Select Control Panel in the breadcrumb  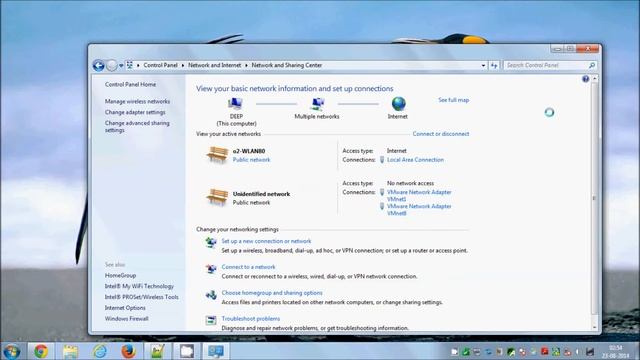(x=160, y=65)
